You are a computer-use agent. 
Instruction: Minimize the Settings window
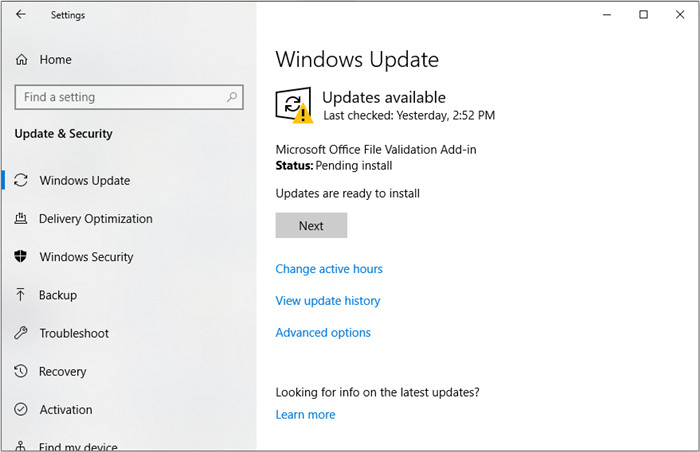(607, 15)
